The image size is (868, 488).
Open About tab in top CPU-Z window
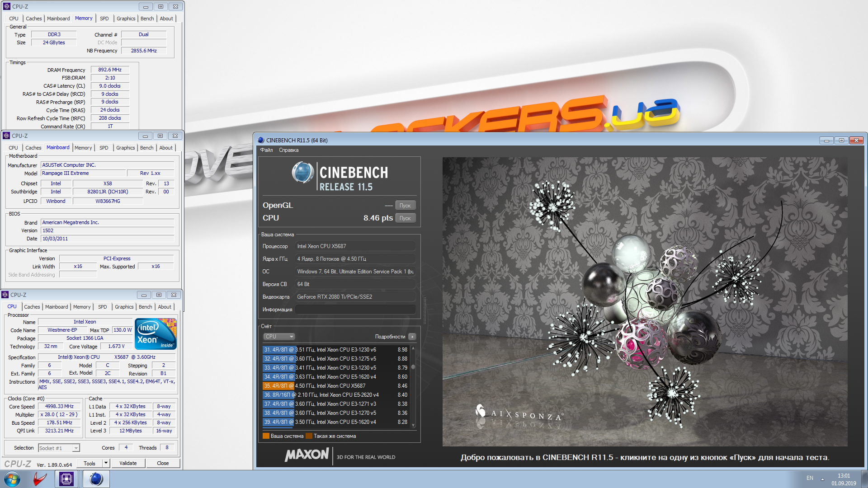pos(166,19)
